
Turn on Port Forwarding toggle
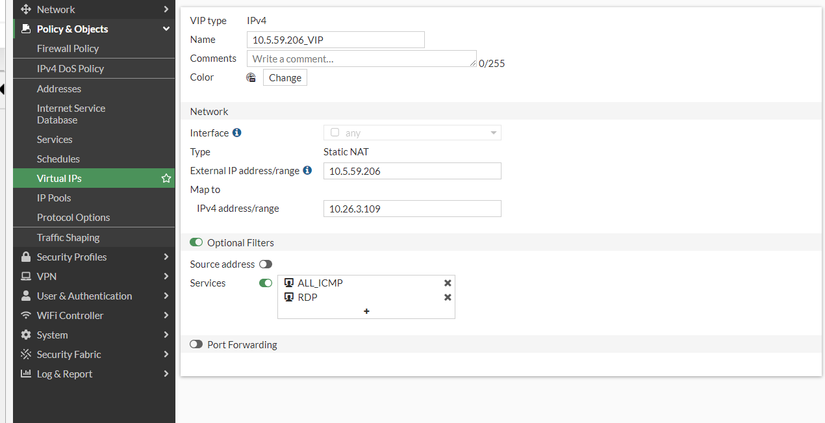tap(196, 345)
